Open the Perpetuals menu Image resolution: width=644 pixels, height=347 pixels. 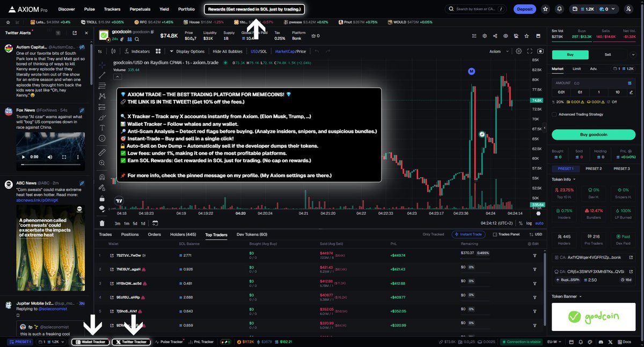[140, 9]
